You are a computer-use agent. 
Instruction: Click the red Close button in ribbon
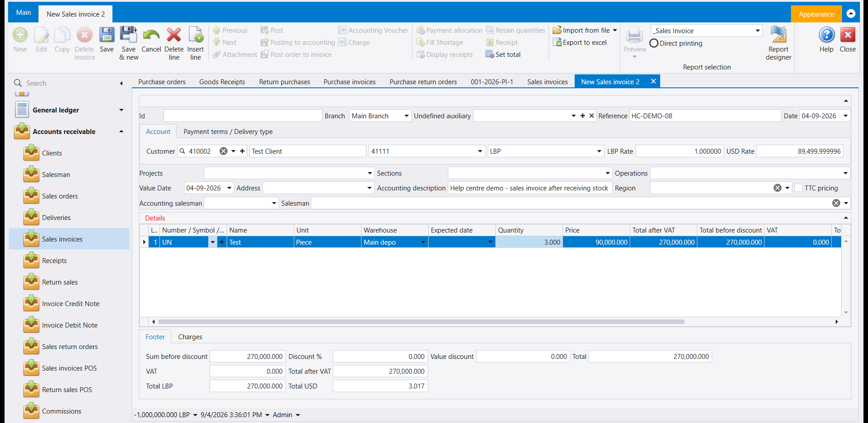[847, 35]
